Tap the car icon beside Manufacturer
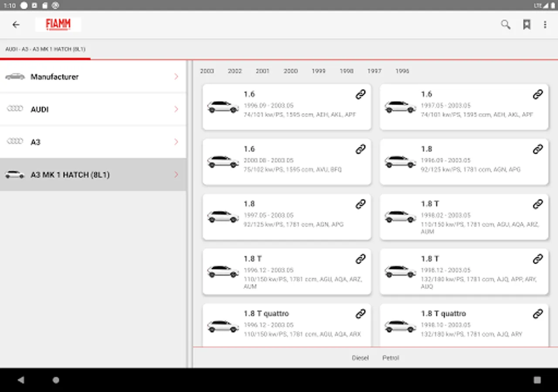This screenshot has width=558, height=392. [x=15, y=77]
